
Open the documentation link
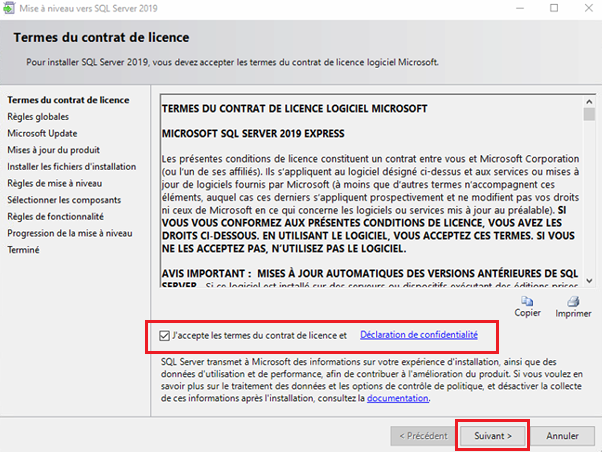(398, 398)
